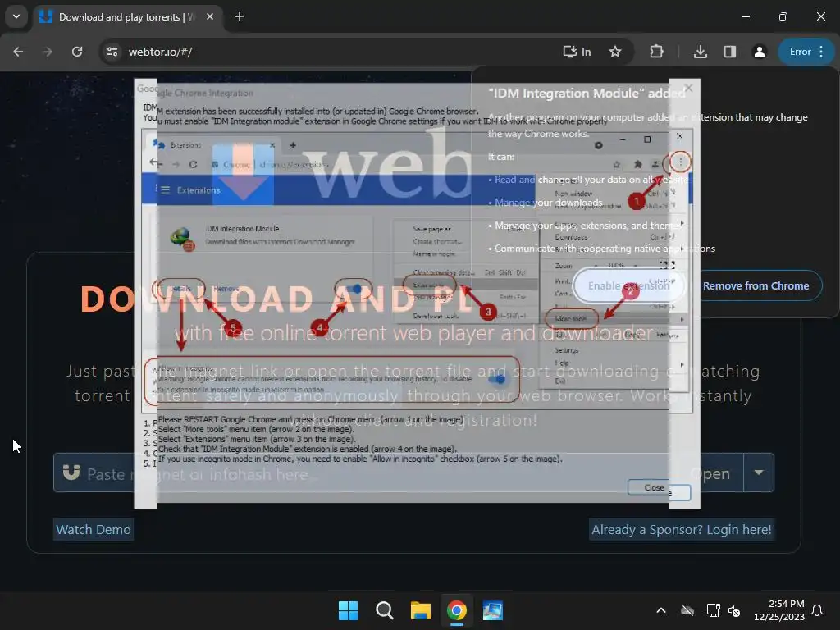
Task: Open the tab search dropdown arrow
Action: [16, 16]
